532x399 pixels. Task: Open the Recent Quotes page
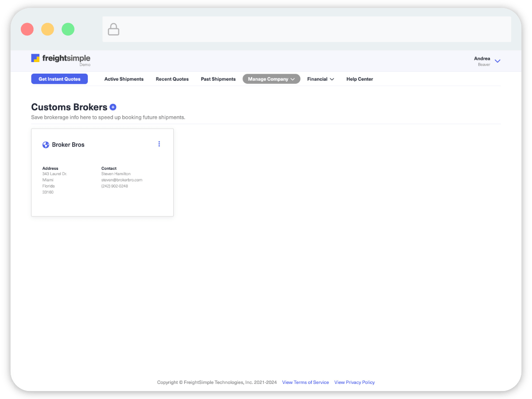[172, 79]
